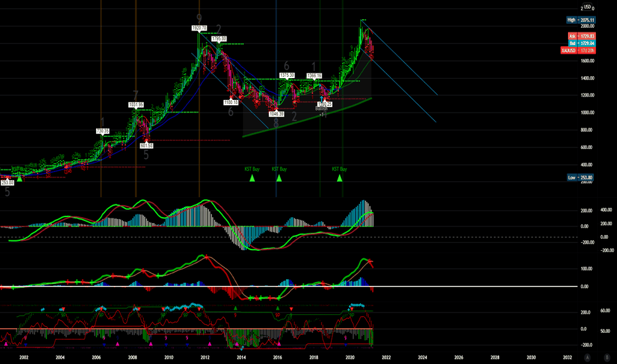Click the large wave number 7 label

coord(136,95)
